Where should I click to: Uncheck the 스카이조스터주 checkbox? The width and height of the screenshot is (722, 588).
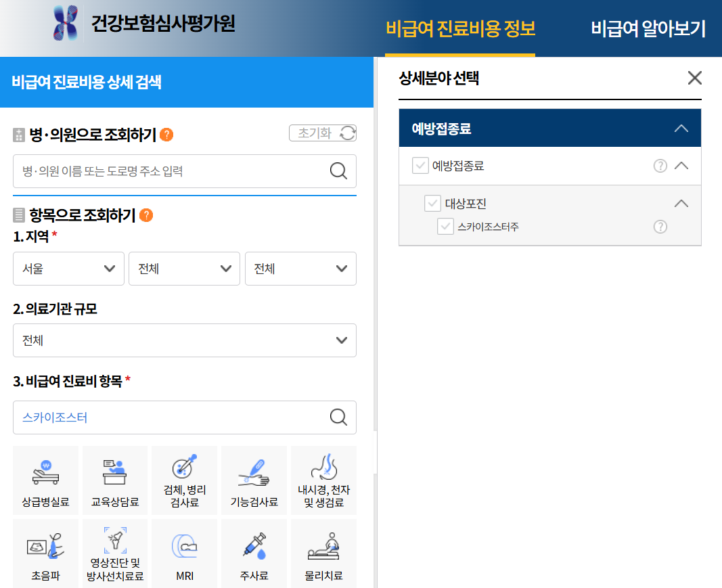(x=445, y=226)
